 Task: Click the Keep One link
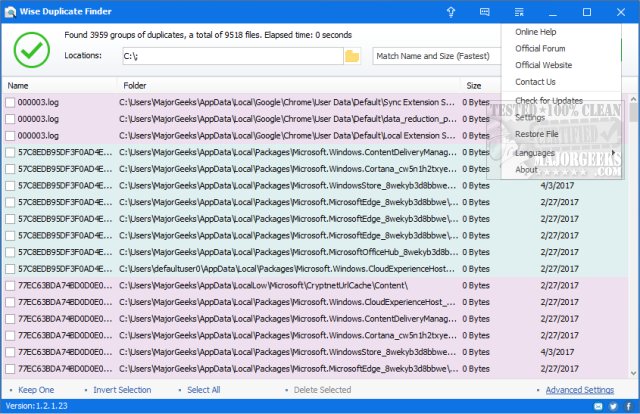[36, 390]
